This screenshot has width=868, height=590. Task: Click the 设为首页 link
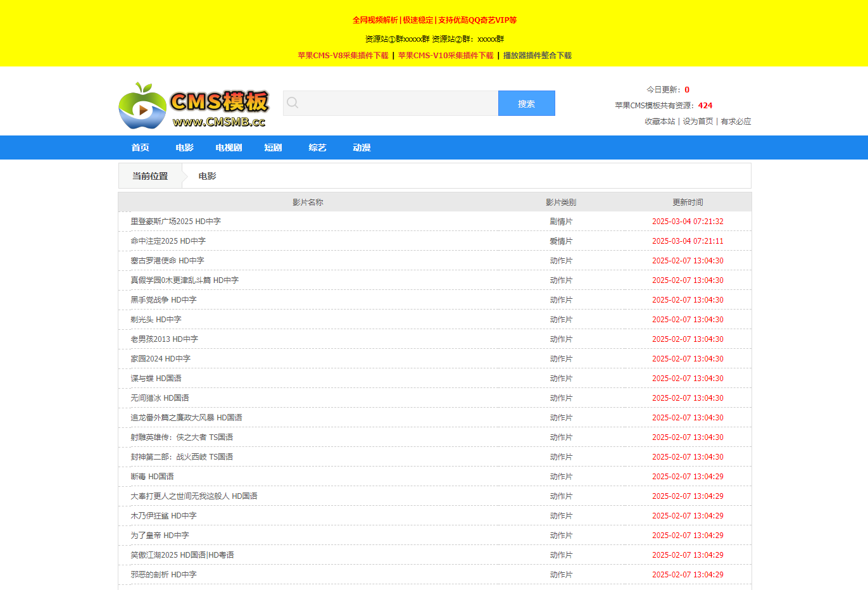(x=698, y=122)
